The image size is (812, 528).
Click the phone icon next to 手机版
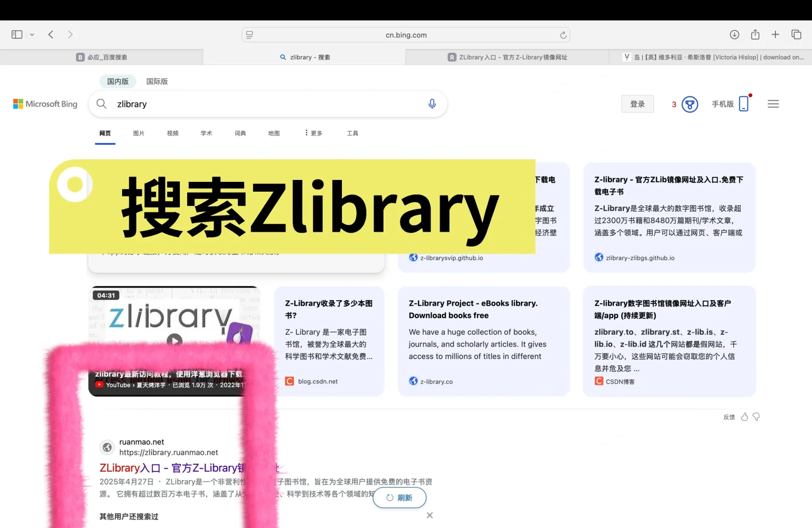point(744,104)
